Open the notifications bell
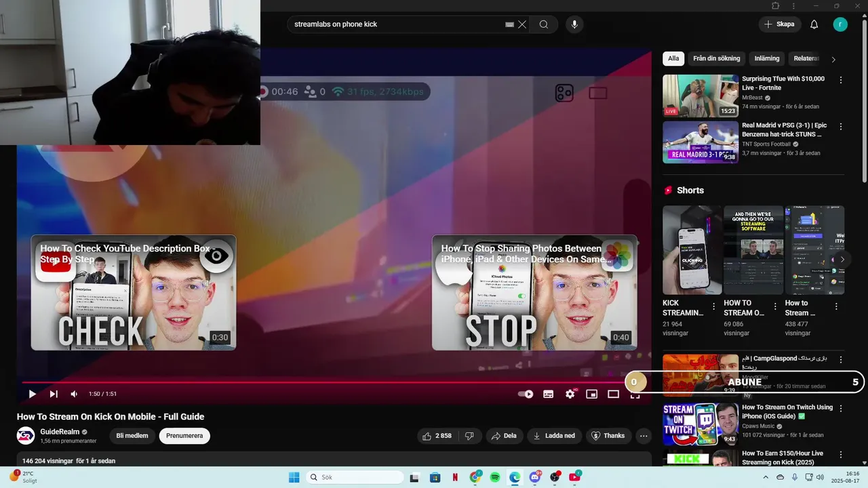Screen dimensions: 868x488 814,24
